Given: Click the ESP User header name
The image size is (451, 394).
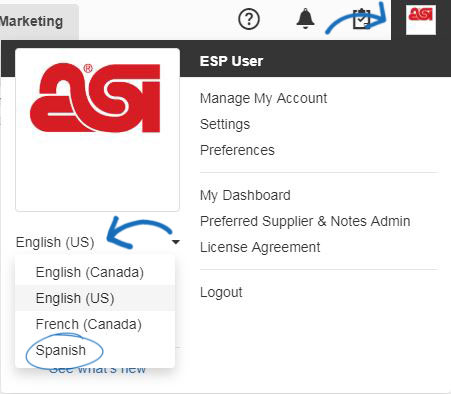Looking at the screenshot, I should pyautogui.click(x=231, y=61).
